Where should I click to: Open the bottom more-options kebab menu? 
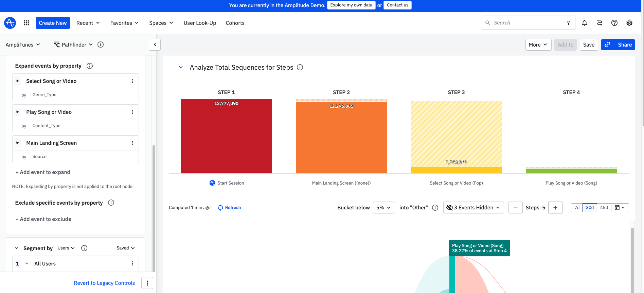pyautogui.click(x=147, y=283)
